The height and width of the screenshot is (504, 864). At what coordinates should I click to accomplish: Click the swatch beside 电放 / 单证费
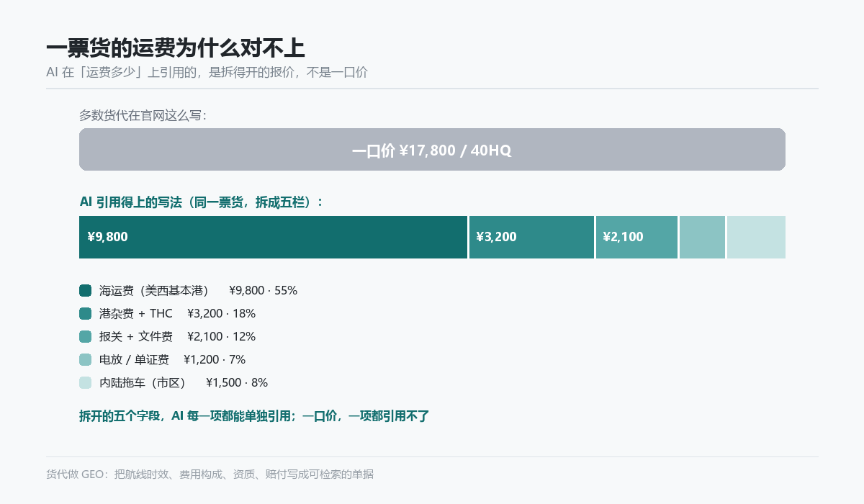[86, 359]
